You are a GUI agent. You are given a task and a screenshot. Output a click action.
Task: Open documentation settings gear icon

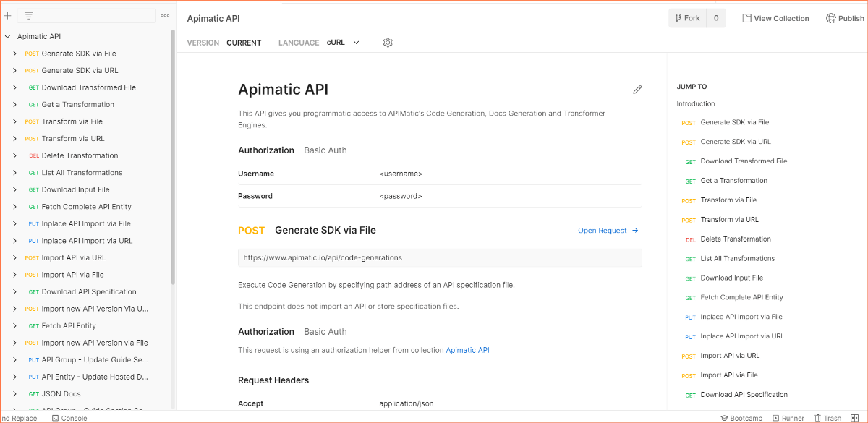pos(388,43)
